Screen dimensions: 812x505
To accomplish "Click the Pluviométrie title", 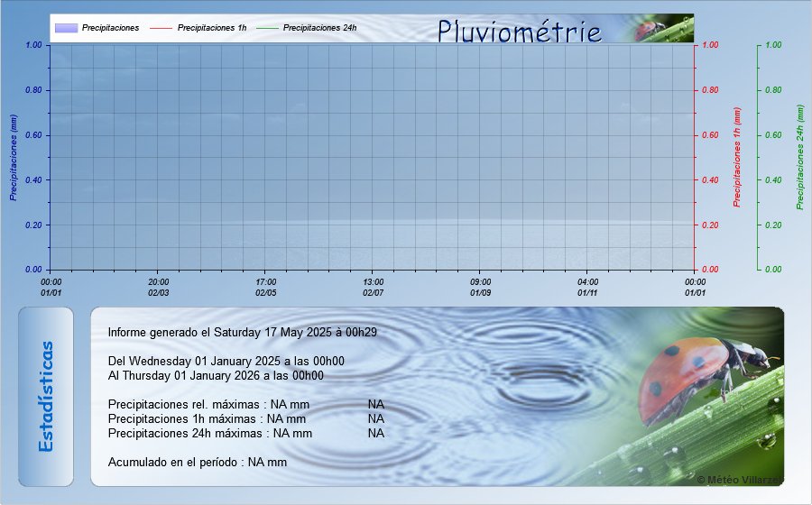I will (519, 31).
